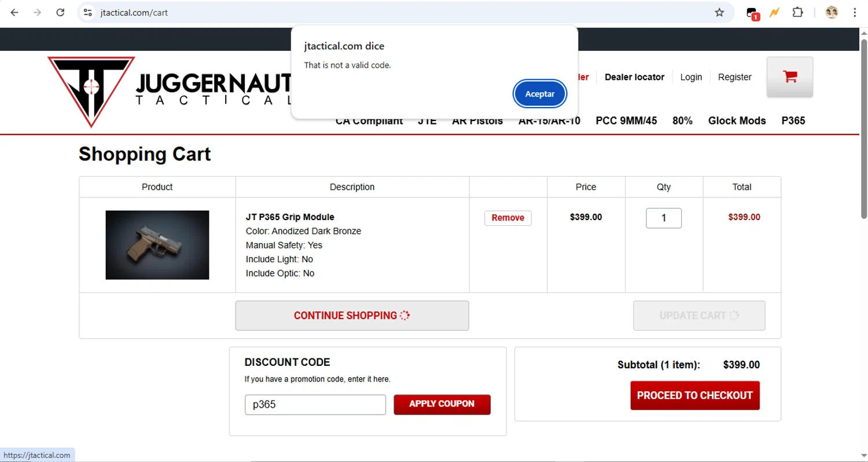Open the extension icon with red badge
Image resolution: width=868 pixels, height=462 pixels.
[752, 13]
